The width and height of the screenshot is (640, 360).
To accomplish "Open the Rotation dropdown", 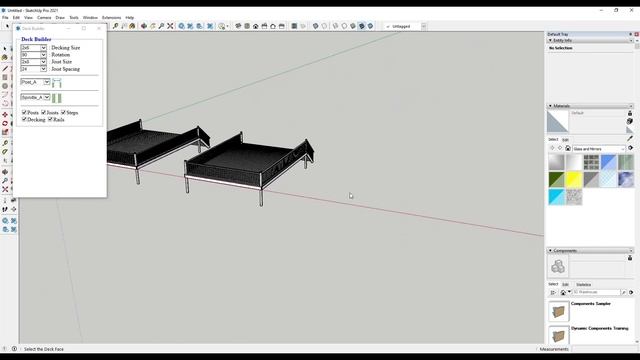I will click(x=33, y=55).
